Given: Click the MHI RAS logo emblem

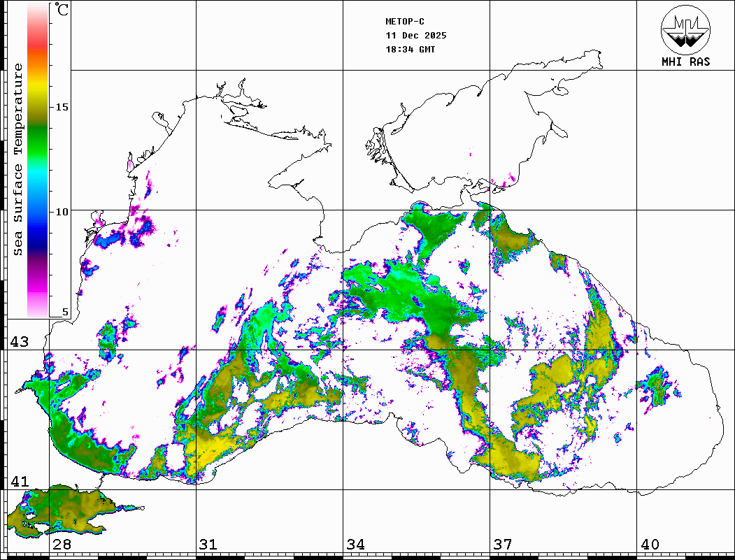Looking at the screenshot, I should pyautogui.click(x=685, y=29).
